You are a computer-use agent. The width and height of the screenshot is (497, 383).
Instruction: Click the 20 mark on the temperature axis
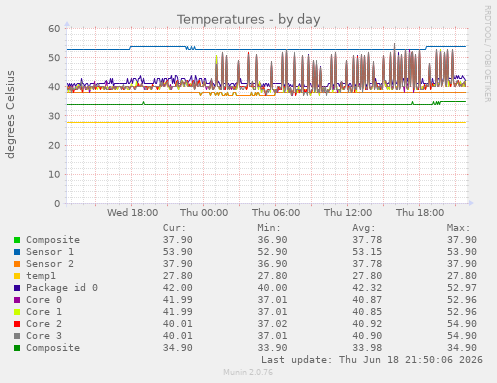coord(54,145)
